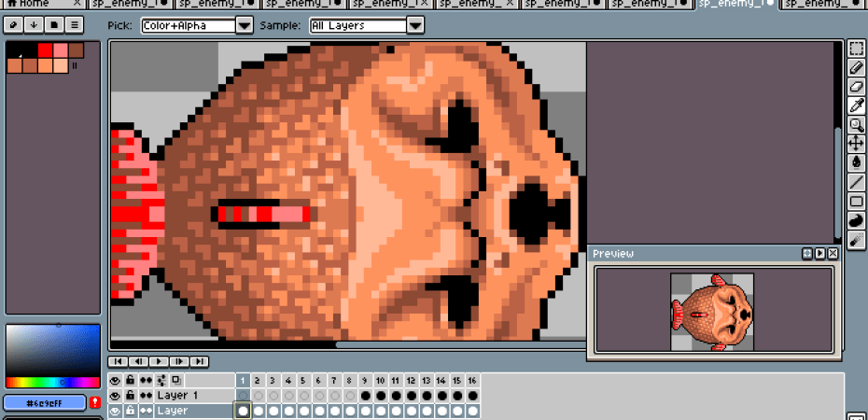Select the Line tool
This screenshot has width=868, height=420.
[x=856, y=182]
